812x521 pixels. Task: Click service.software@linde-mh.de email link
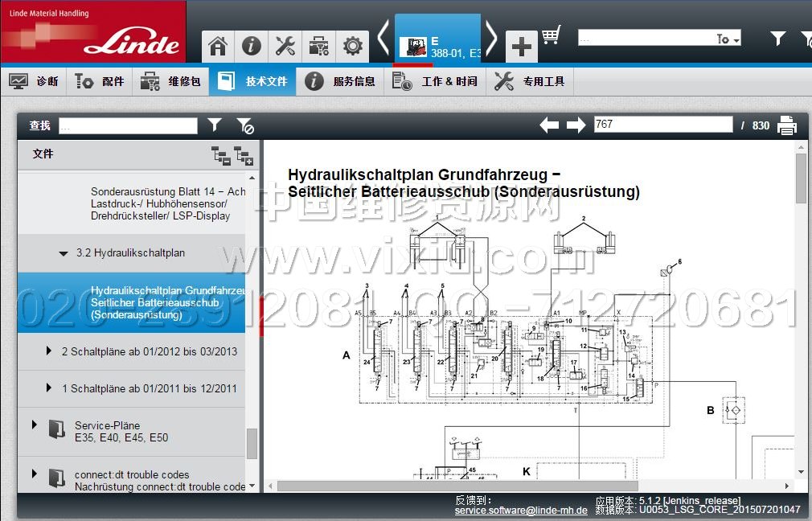coord(520,510)
